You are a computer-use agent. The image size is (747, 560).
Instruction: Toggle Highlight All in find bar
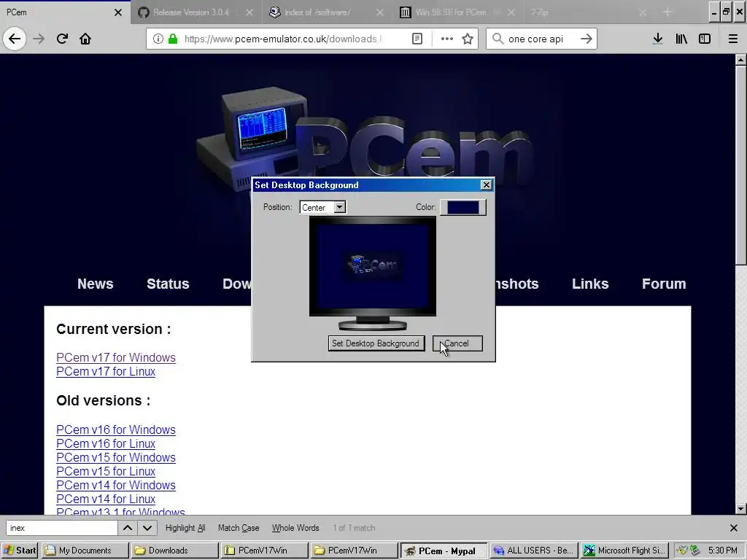(x=185, y=528)
